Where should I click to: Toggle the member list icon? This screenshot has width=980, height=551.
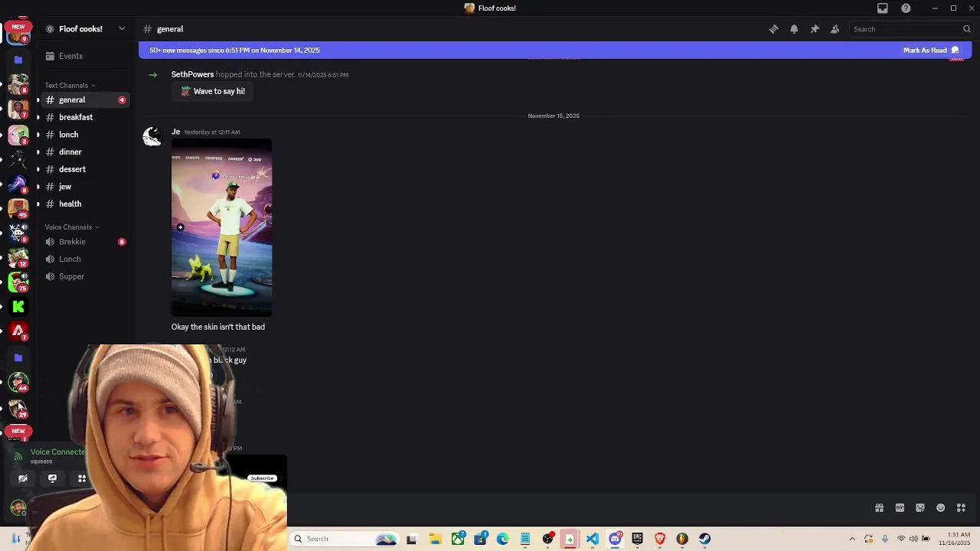pyautogui.click(x=835, y=29)
